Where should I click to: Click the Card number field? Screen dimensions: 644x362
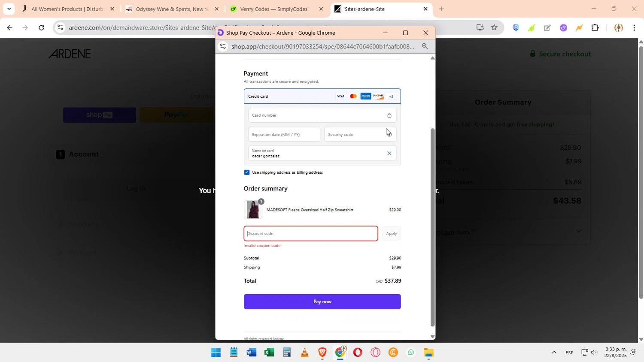[x=322, y=115]
